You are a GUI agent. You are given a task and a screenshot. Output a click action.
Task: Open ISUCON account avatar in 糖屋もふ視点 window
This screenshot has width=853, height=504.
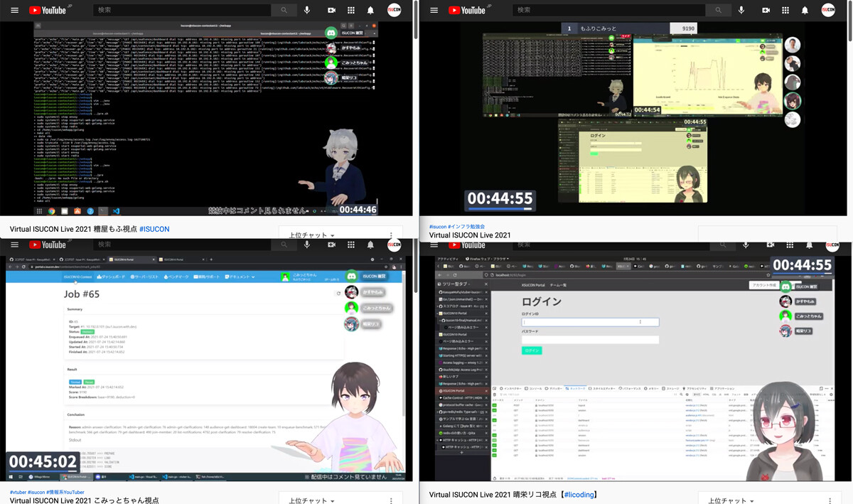394,10
